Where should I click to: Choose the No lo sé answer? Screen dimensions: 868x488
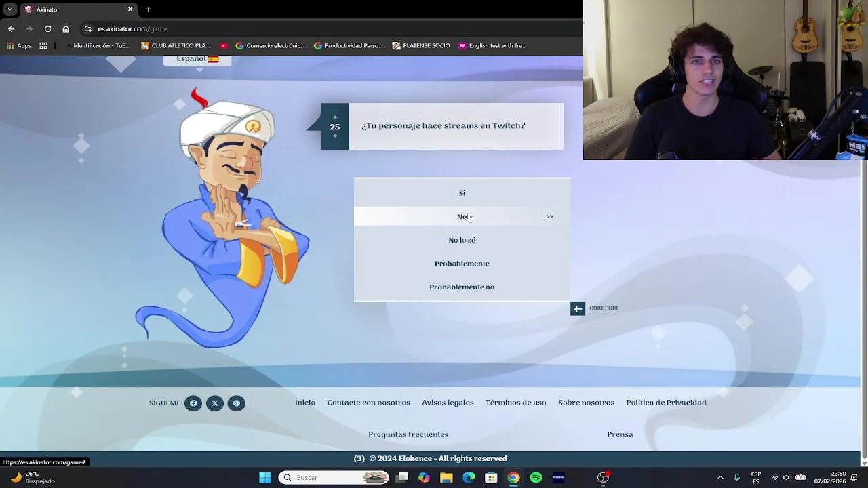[x=462, y=240]
